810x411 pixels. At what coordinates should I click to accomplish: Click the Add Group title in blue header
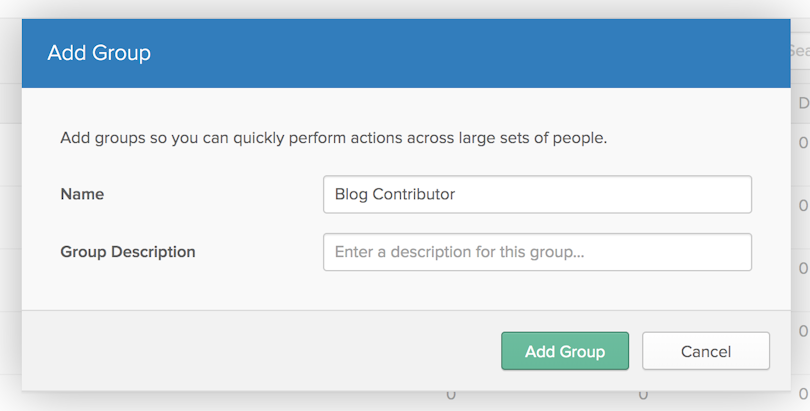click(99, 53)
